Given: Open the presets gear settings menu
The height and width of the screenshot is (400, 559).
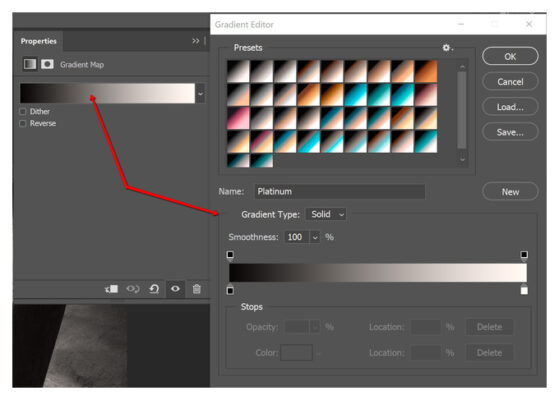Looking at the screenshot, I should tap(447, 47).
